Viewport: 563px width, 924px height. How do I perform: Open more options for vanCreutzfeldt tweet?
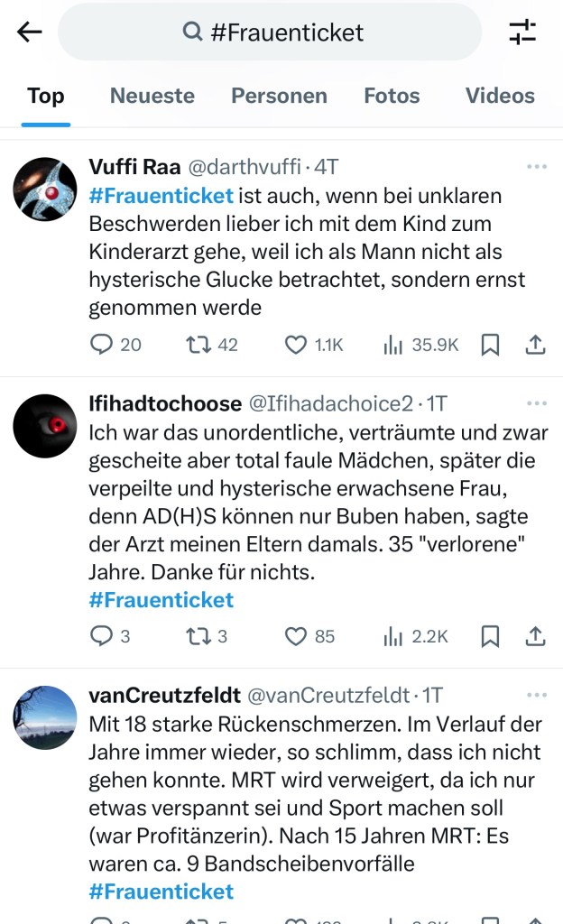point(536,695)
